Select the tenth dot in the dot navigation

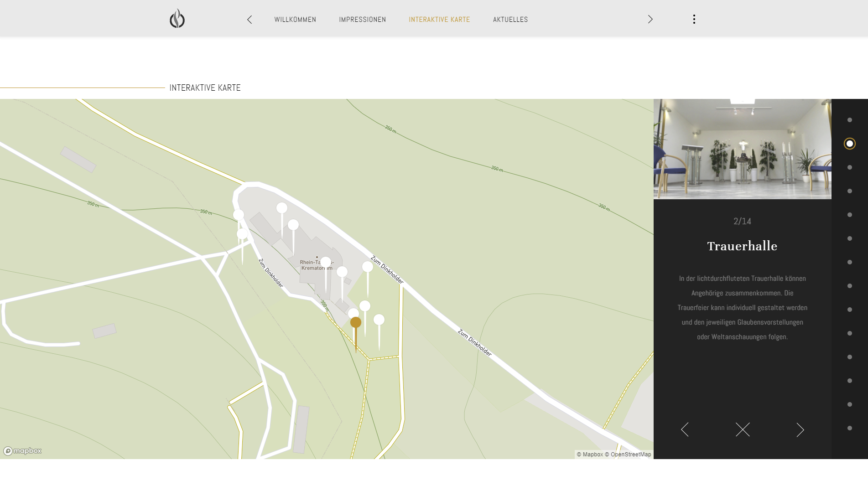pos(849,333)
